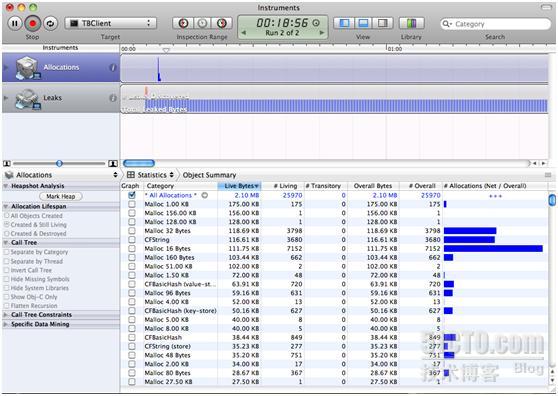This screenshot has width=558, height=396.
Task: Uncheck All Allocations graph checkbox
Action: pyautogui.click(x=132, y=195)
